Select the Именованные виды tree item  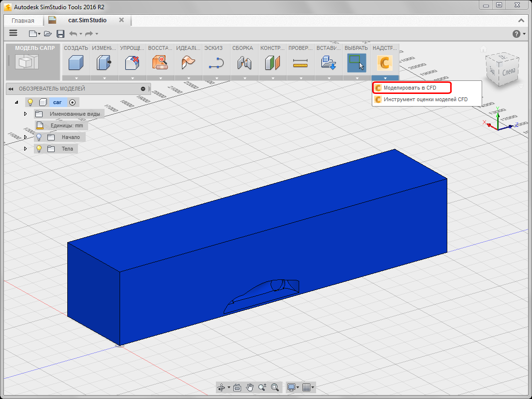point(75,114)
